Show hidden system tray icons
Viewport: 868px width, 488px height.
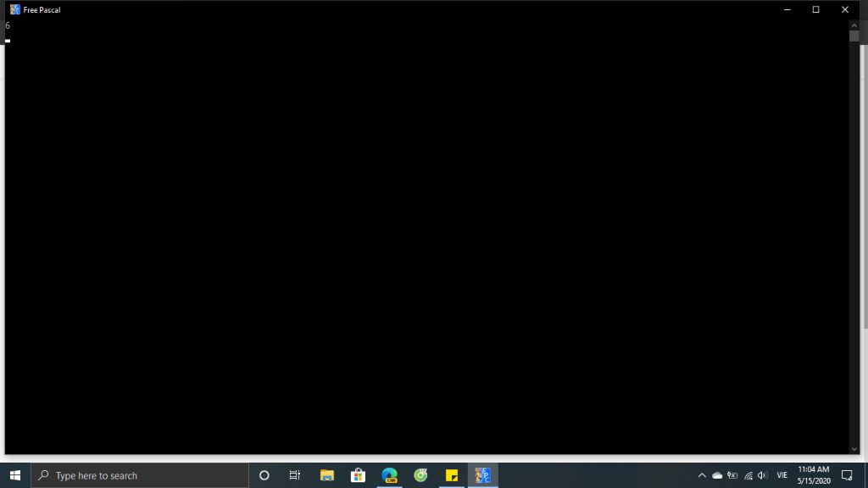tap(702, 475)
